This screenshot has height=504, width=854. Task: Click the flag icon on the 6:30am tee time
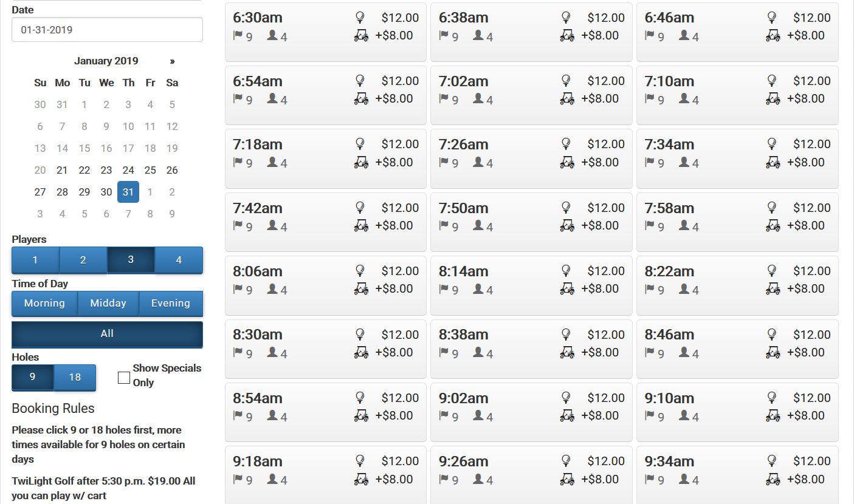coord(237,36)
